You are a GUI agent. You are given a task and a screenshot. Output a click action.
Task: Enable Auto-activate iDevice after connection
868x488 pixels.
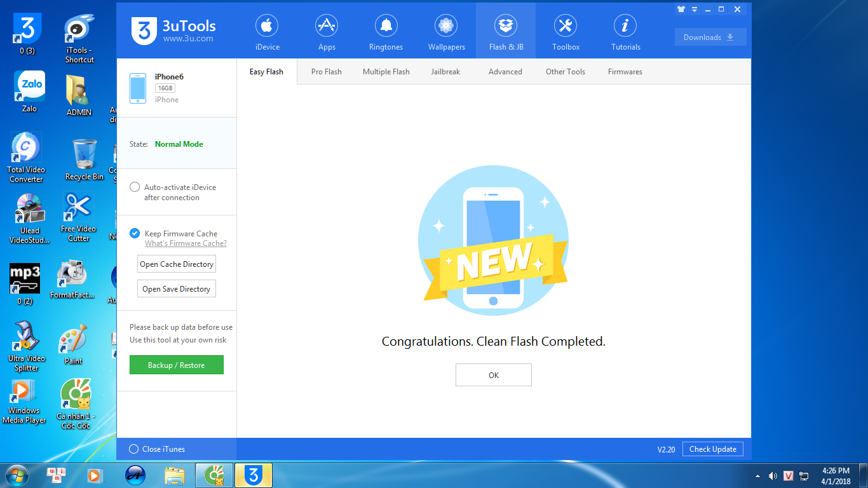tap(135, 187)
